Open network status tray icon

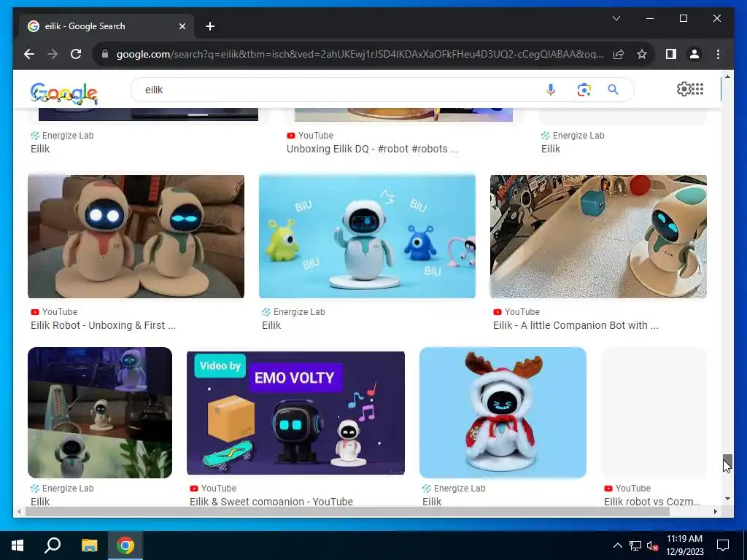coord(635,545)
